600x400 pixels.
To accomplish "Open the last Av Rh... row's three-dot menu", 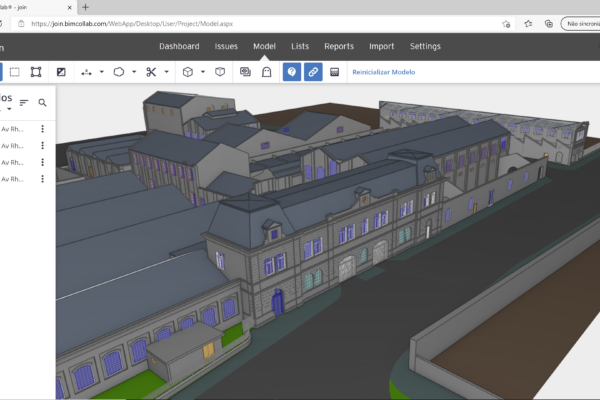I will 42,179.
